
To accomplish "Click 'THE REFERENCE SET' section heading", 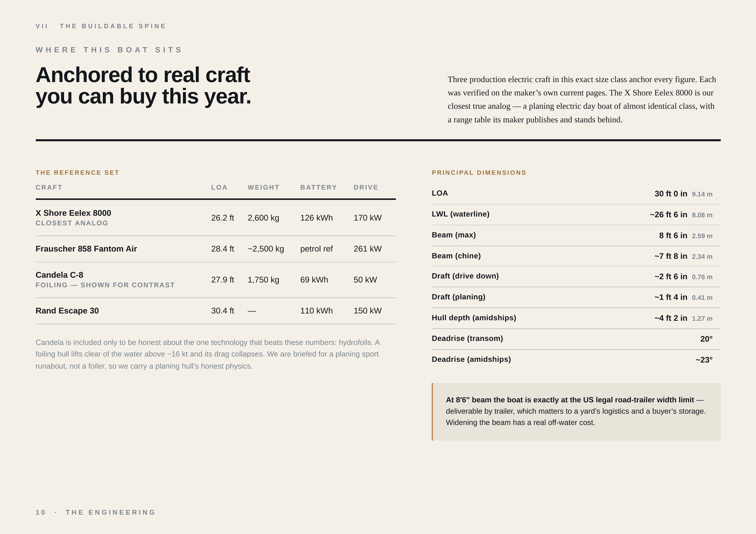I will (x=77, y=173).
